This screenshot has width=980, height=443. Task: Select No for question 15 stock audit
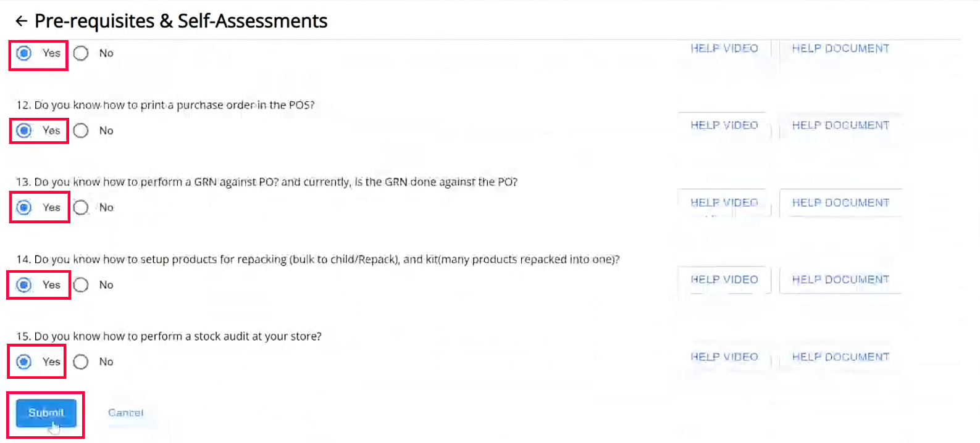pos(81,362)
